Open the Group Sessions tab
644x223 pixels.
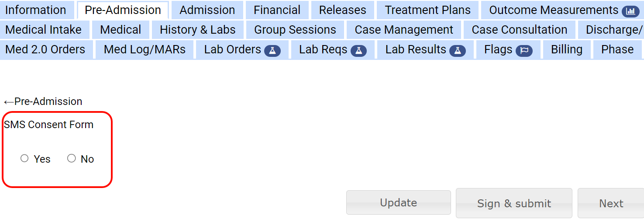tap(295, 30)
